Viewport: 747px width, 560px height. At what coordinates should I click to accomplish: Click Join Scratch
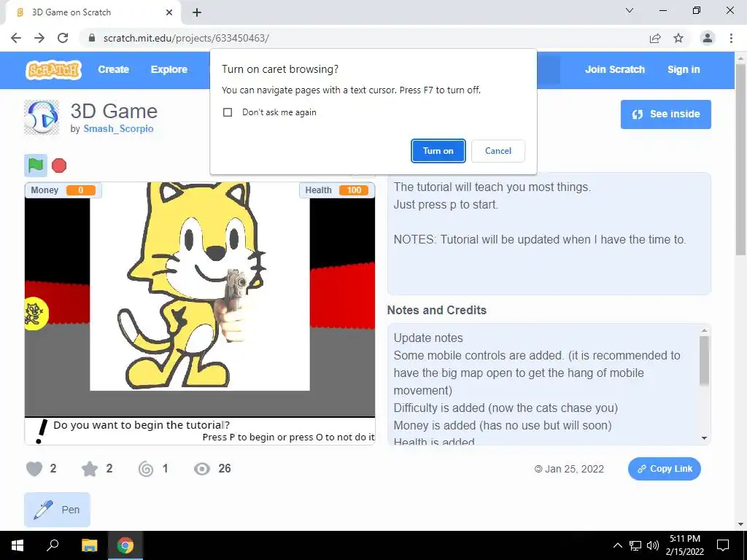tap(614, 69)
